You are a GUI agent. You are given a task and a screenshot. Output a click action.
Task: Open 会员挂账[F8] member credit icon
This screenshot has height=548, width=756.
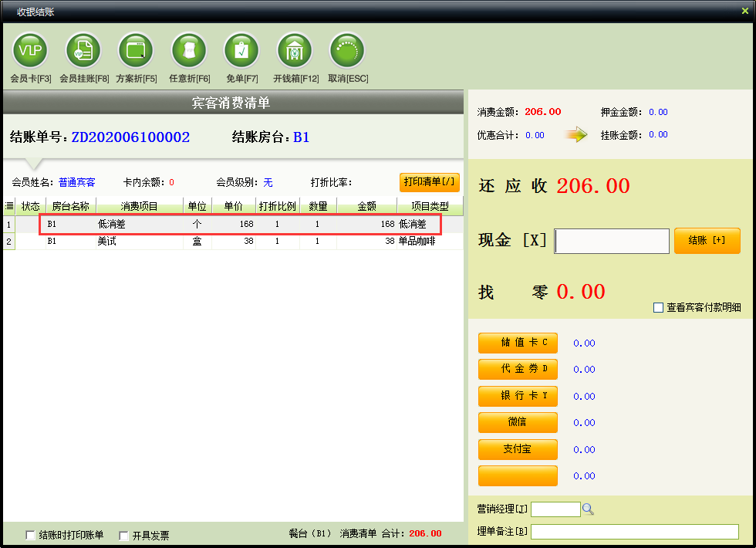[83, 51]
